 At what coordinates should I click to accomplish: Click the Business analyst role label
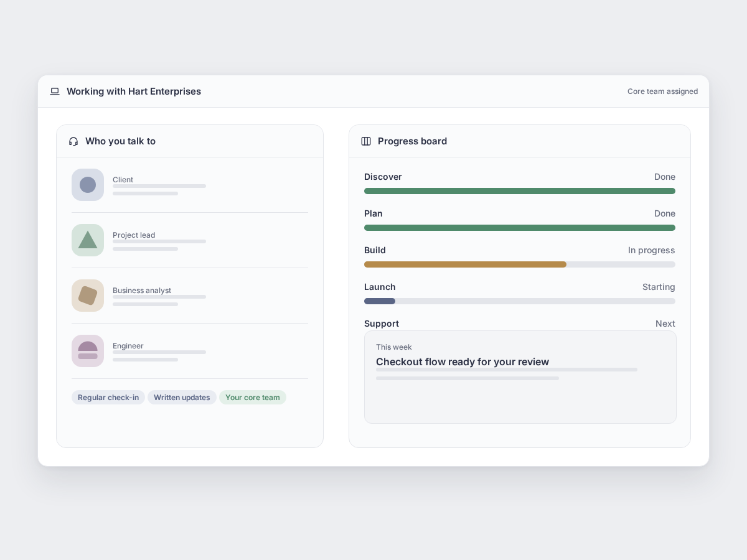142,291
